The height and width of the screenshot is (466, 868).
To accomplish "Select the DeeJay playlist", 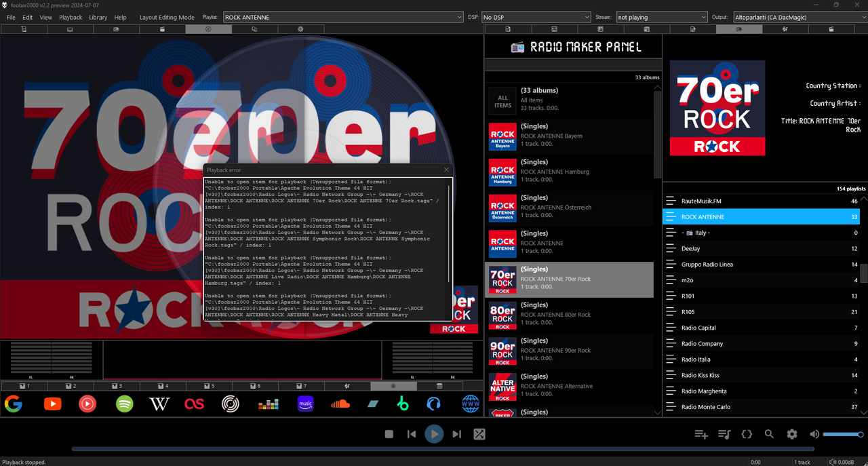I will 761,248.
